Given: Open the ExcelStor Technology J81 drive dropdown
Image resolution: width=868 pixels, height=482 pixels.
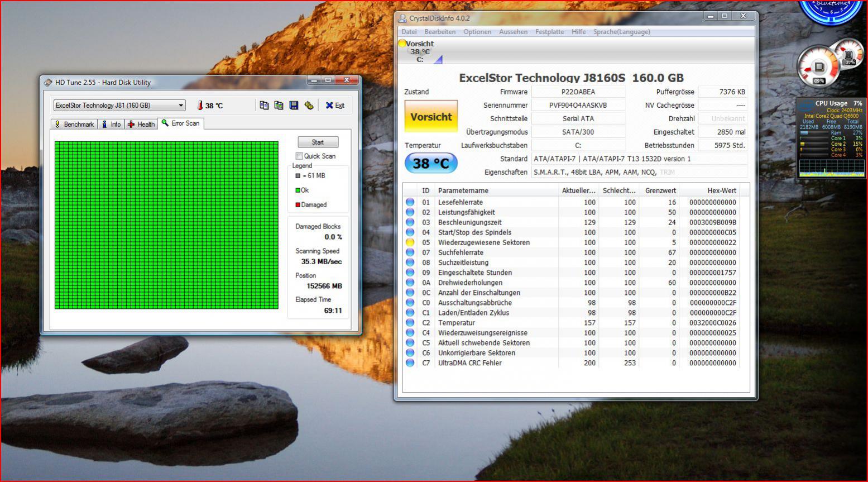Looking at the screenshot, I should (x=119, y=105).
